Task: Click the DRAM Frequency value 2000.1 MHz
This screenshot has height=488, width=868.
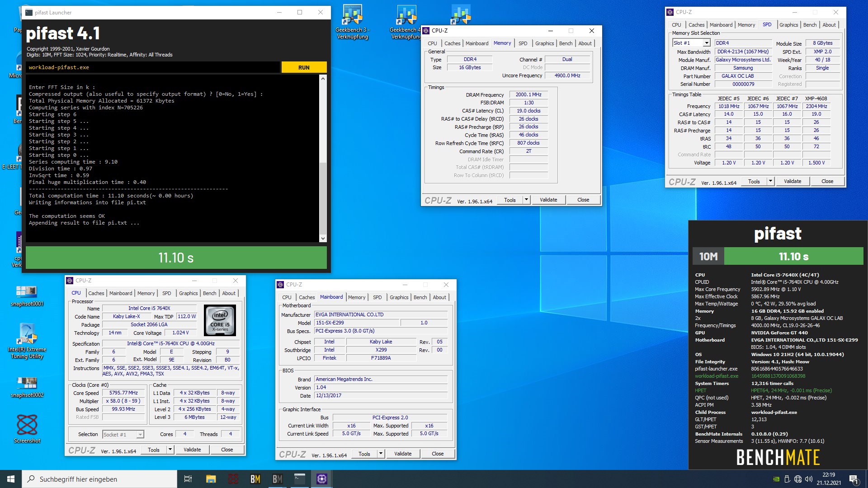Action: coord(528,94)
